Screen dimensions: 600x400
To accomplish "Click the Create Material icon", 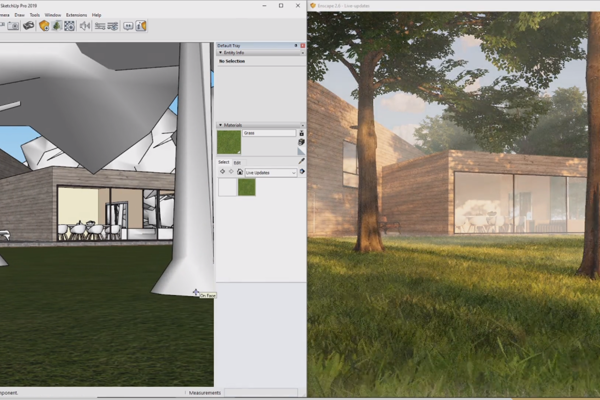I will tap(301, 144).
